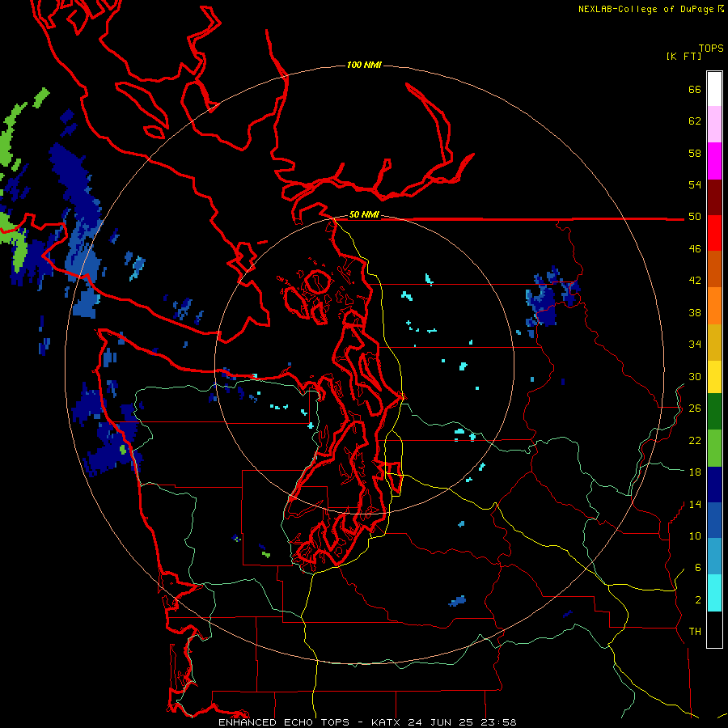This screenshot has width=728, height=728.
Task: Click the KATX station identifier text
Action: click(385, 722)
